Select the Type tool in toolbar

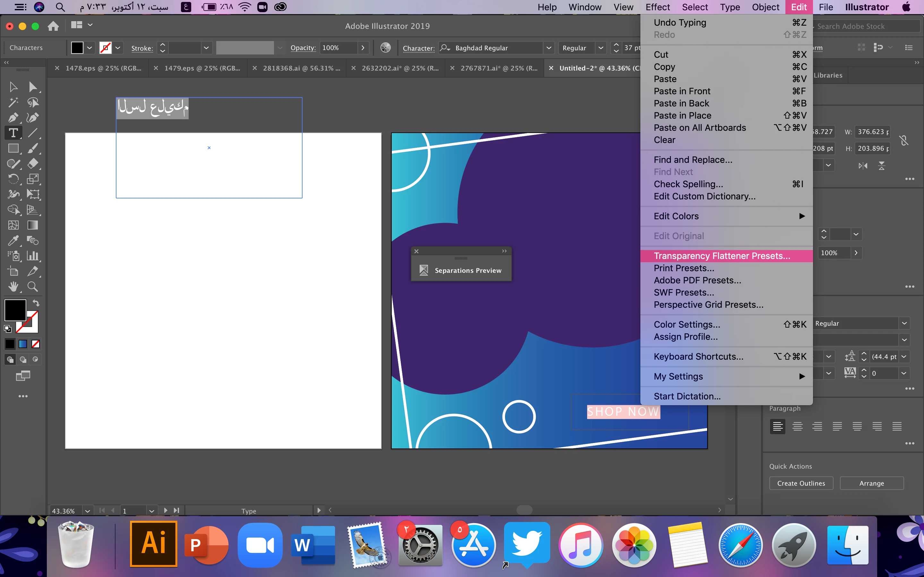pos(13,133)
